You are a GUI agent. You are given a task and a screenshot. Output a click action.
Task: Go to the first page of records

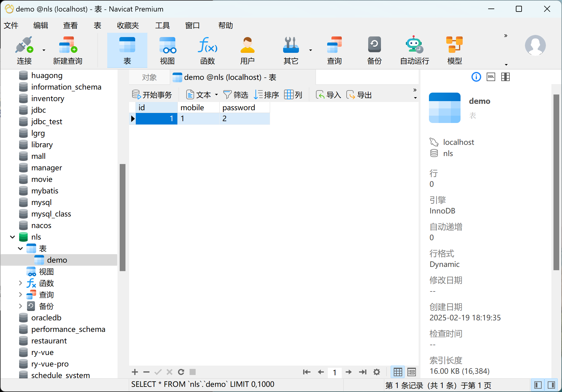(x=307, y=372)
